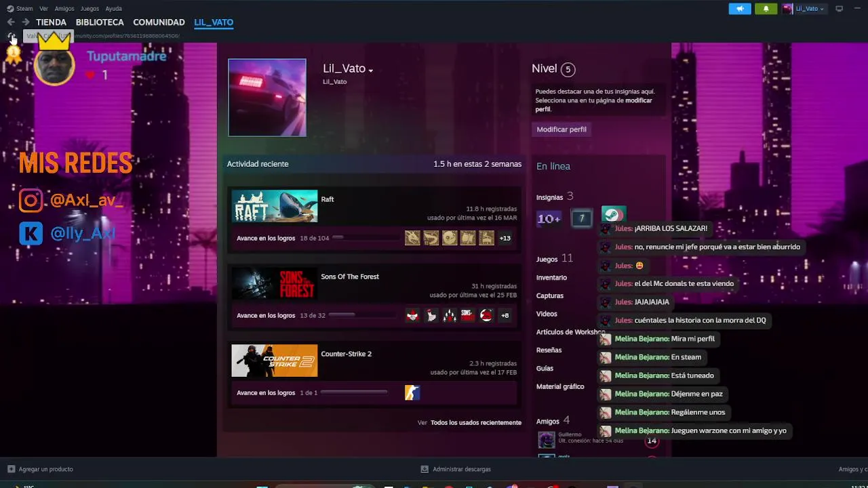Screen dimensions: 868x488
Task: Click first Sons Of The Forest achievement icon
Action: tap(412, 315)
